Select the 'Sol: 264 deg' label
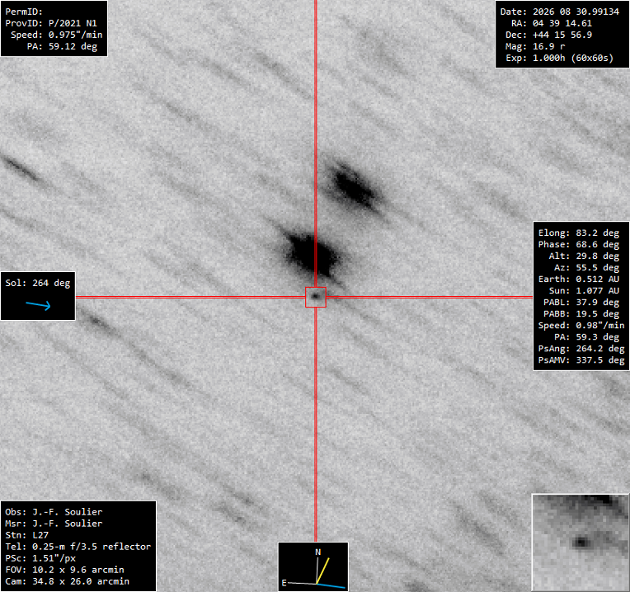 point(38,283)
